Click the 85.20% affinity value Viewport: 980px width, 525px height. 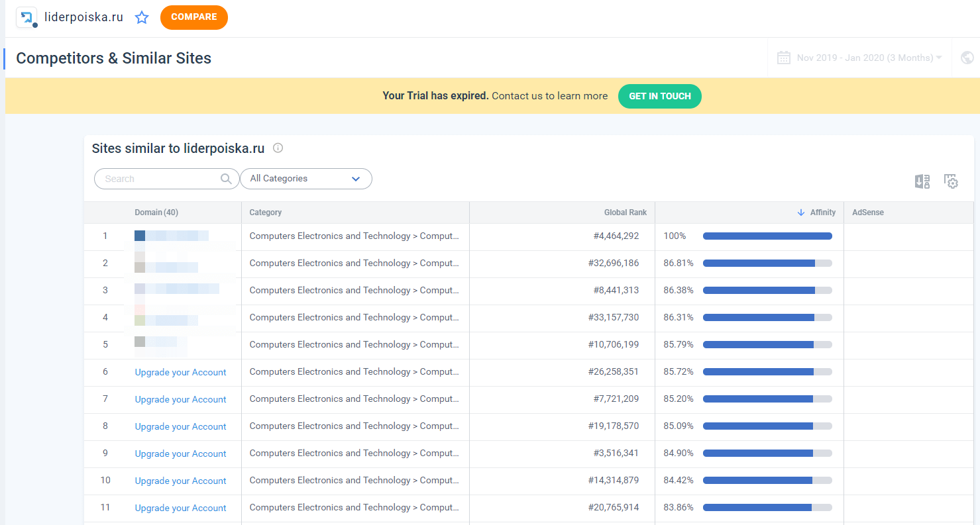679,399
